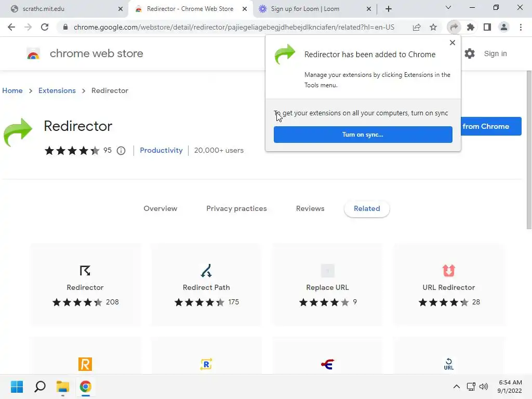Go back to the previous page
Screen dimensions: 532x399
[x=11, y=27]
